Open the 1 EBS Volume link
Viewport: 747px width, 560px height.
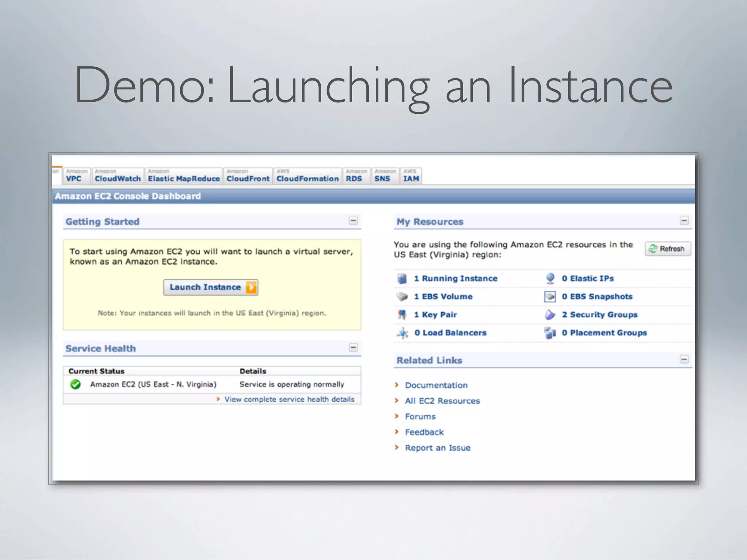tap(443, 297)
